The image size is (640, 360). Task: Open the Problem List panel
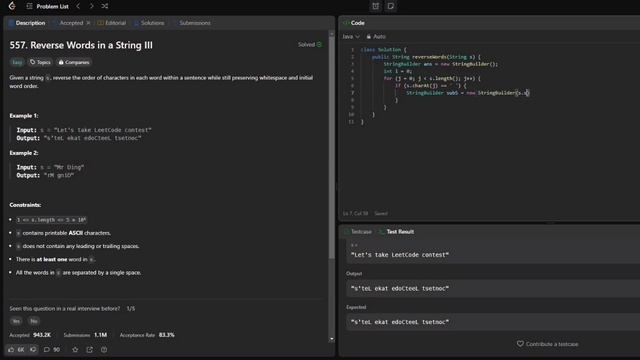(48, 7)
